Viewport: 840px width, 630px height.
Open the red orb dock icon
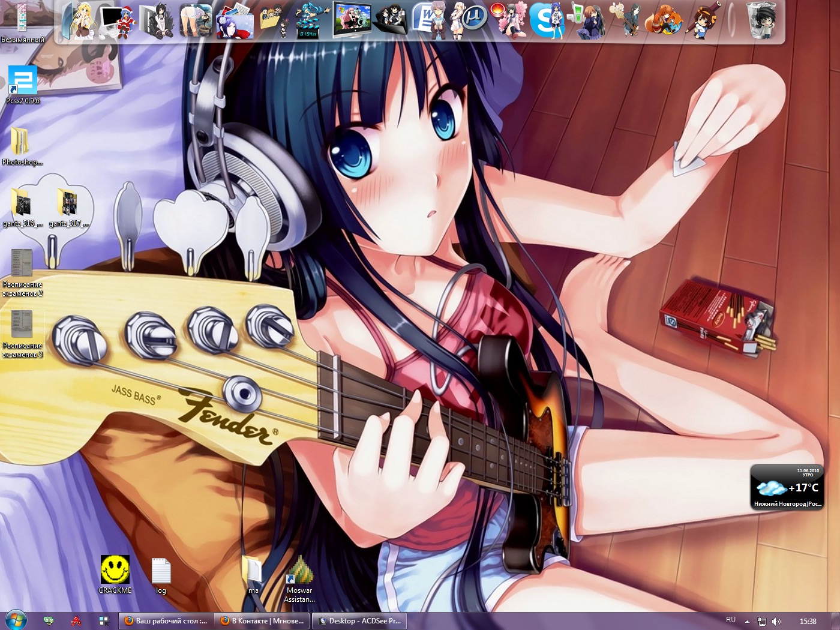[x=508, y=20]
